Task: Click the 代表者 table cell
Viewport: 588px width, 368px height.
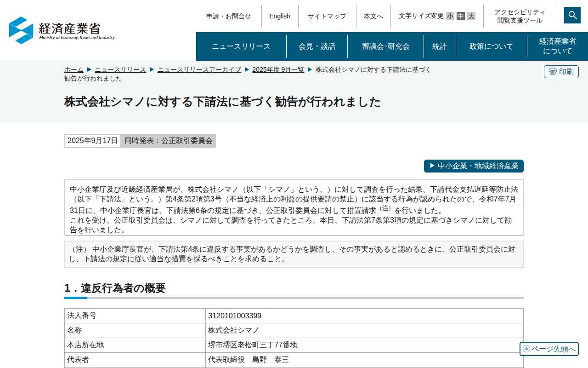Action: coord(135,360)
